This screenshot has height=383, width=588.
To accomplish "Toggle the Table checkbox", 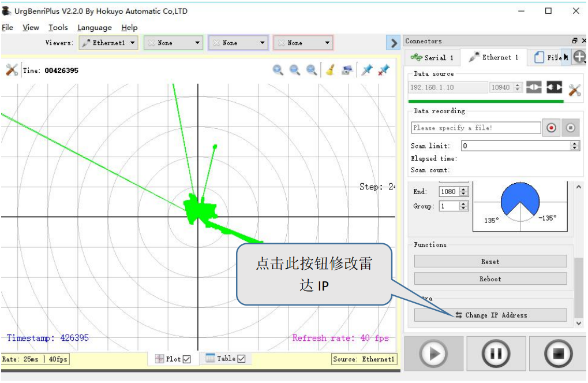I will click(x=241, y=359).
